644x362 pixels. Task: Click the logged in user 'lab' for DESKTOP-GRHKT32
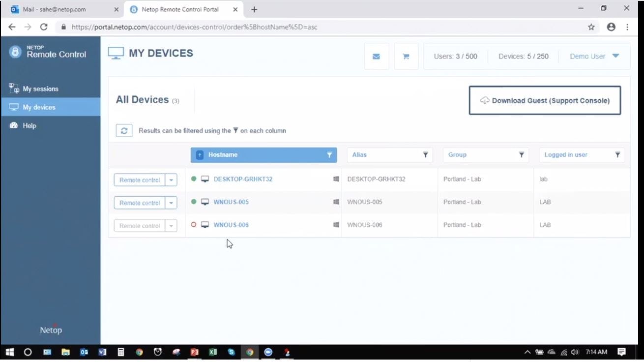[x=543, y=179]
